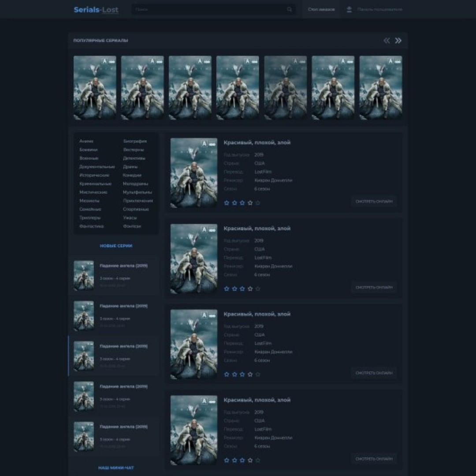The height and width of the screenshot is (476, 476).
Task: Open the Стол заказов header tab
Action: [x=321, y=9]
